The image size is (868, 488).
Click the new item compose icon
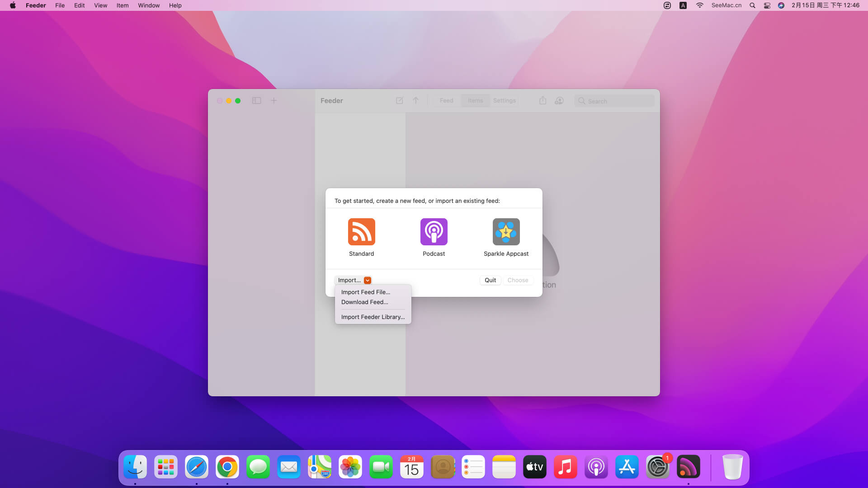(x=399, y=101)
